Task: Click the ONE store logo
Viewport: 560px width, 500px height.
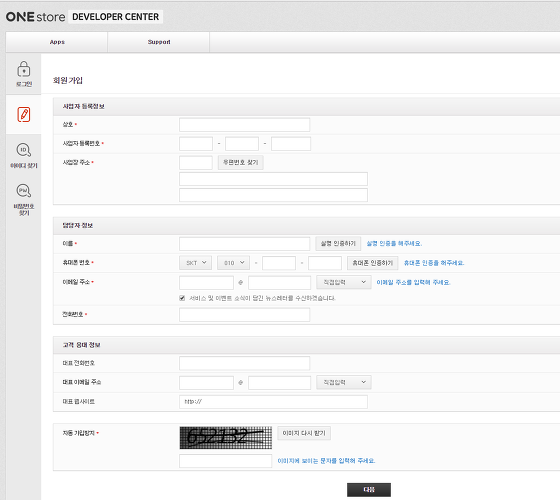Action: [35, 17]
